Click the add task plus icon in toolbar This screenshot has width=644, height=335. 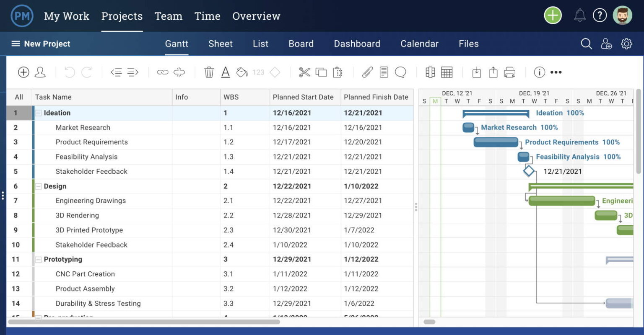[x=23, y=72]
